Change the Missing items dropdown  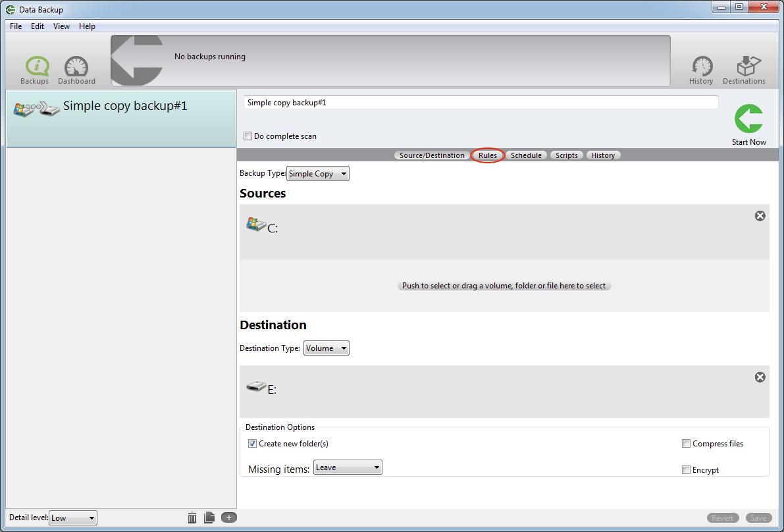point(348,467)
